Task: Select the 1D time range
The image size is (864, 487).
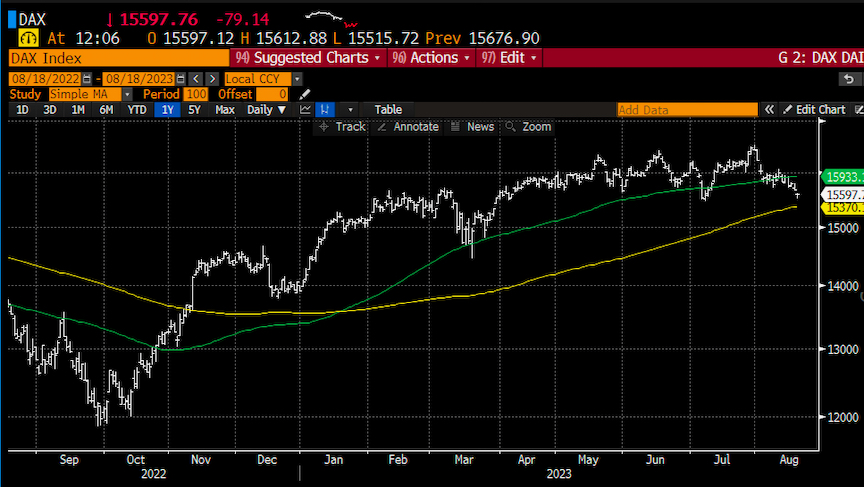Action: [x=22, y=110]
